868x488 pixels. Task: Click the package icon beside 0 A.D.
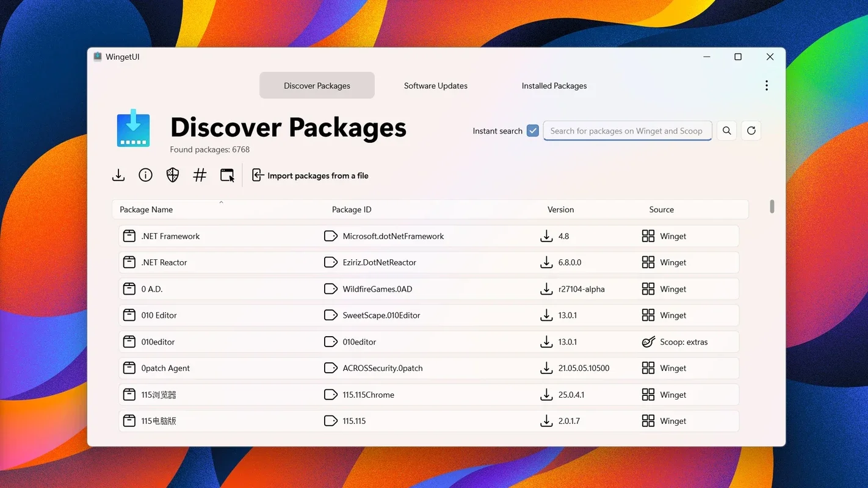click(x=129, y=289)
